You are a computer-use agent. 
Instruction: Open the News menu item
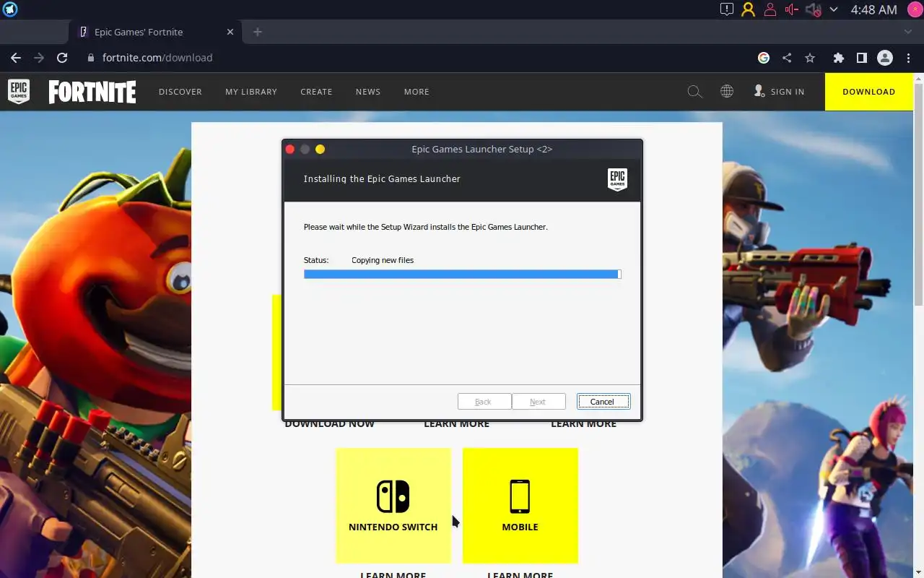[368, 92]
